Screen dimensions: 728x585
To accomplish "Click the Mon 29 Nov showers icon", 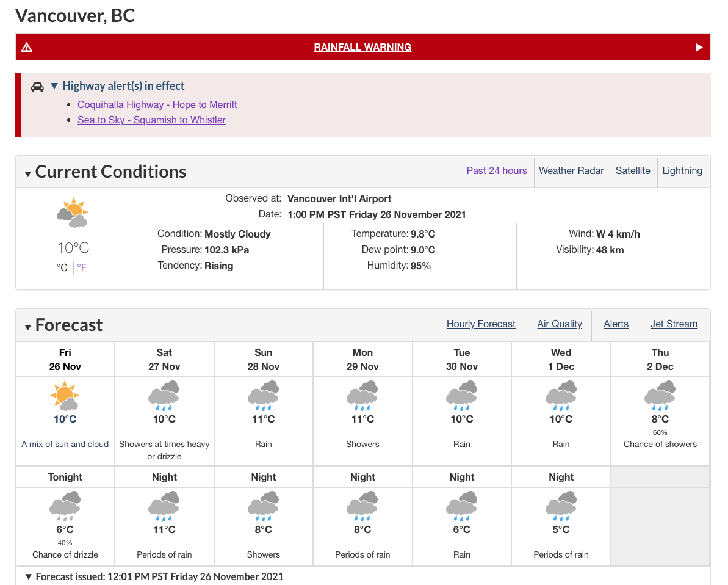I will click(x=362, y=396).
